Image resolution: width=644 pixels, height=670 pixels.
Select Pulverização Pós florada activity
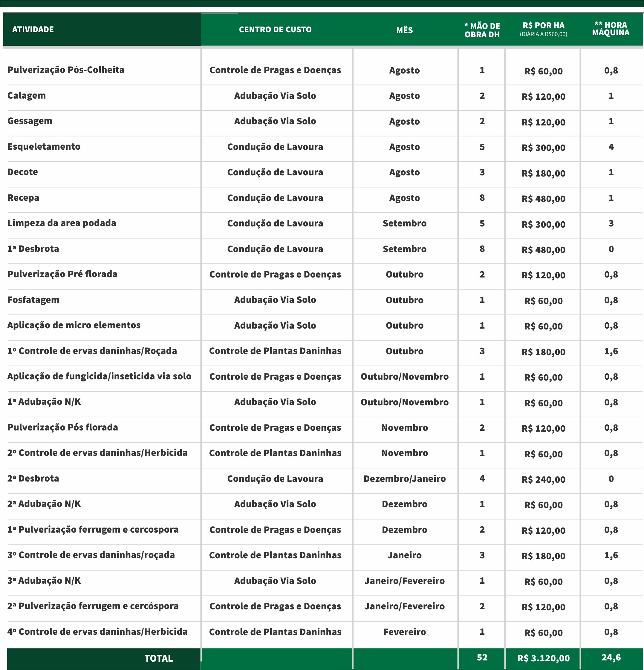click(62, 427)
